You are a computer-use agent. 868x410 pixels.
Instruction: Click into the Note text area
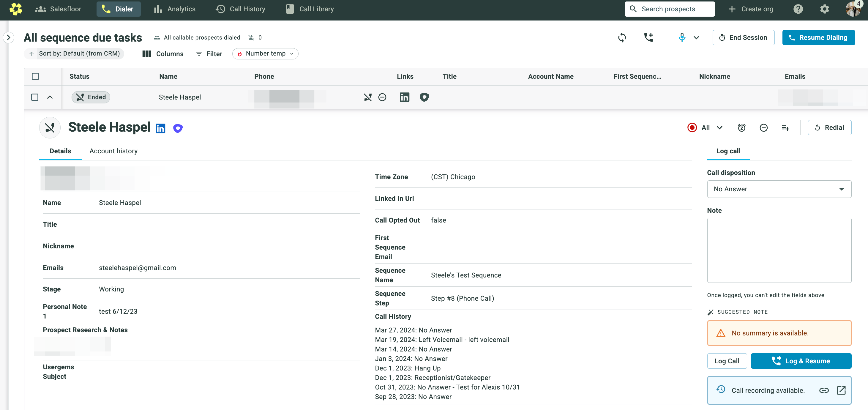click(x=779, y=250)
